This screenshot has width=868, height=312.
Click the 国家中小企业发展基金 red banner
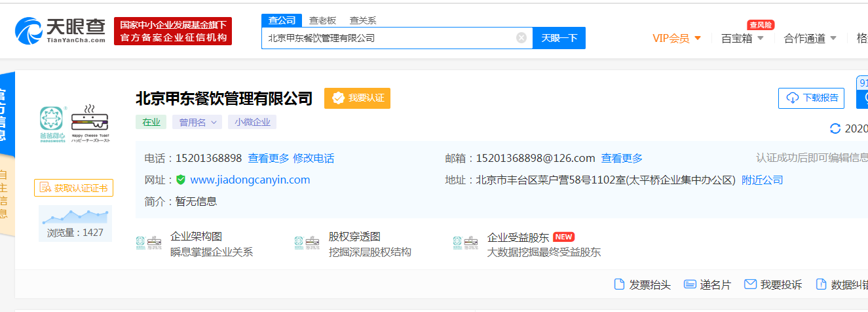173,31
